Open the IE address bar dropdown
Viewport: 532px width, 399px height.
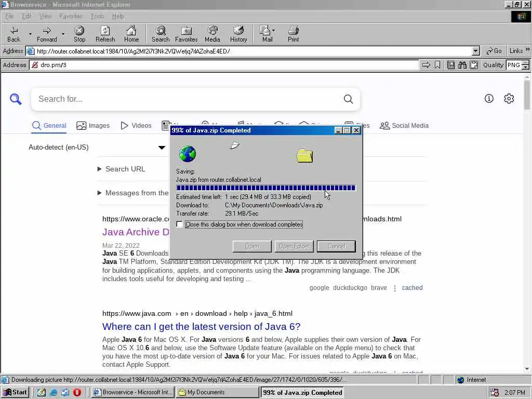point(476,51)
